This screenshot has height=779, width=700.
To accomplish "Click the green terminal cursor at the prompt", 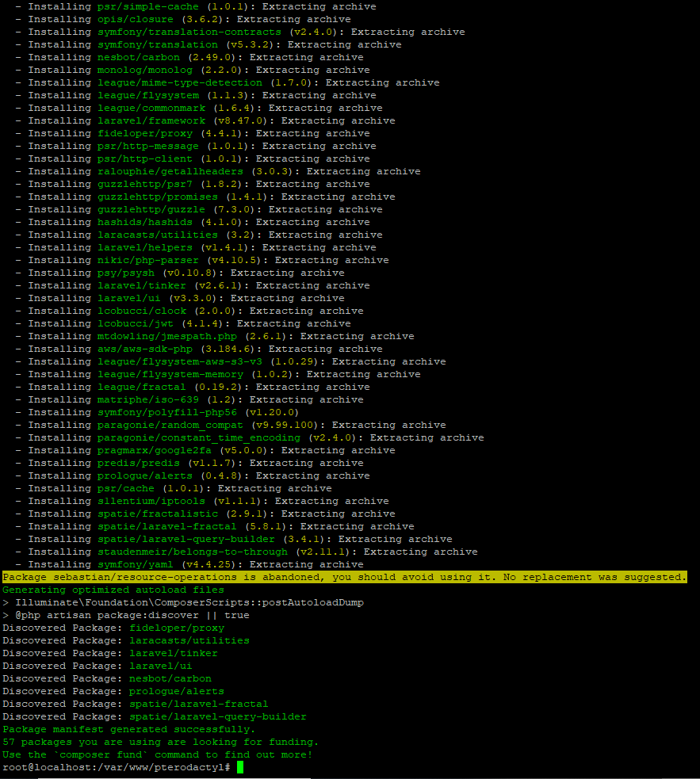I will (x=240, y=767).
